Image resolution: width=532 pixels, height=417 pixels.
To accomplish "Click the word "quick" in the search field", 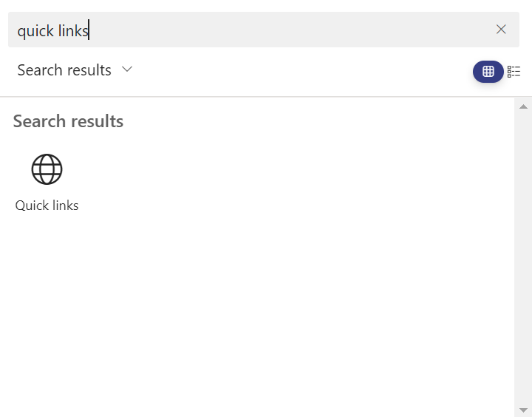I will [x=35, y=31].
